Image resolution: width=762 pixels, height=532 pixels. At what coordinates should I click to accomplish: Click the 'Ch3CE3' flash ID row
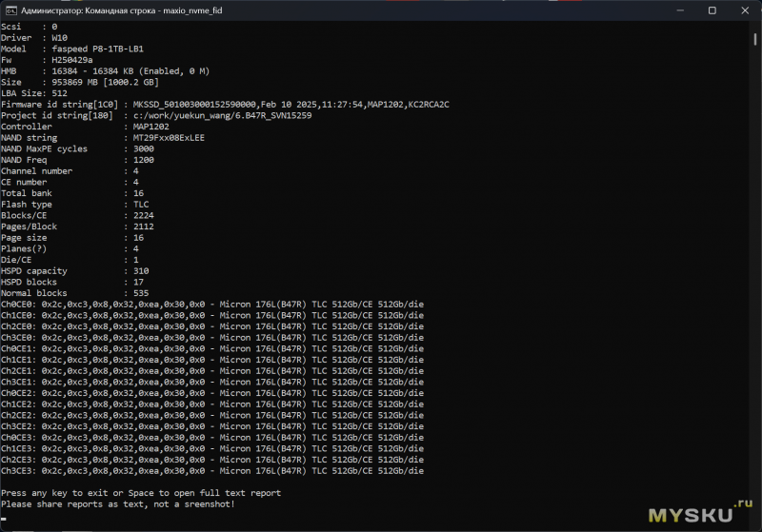[212, 471]
